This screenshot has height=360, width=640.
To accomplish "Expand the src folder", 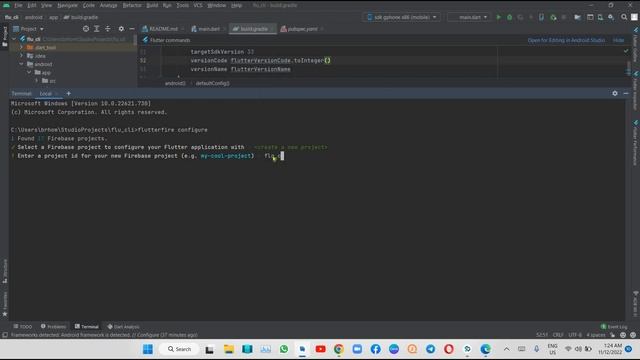I will [37, 81].
